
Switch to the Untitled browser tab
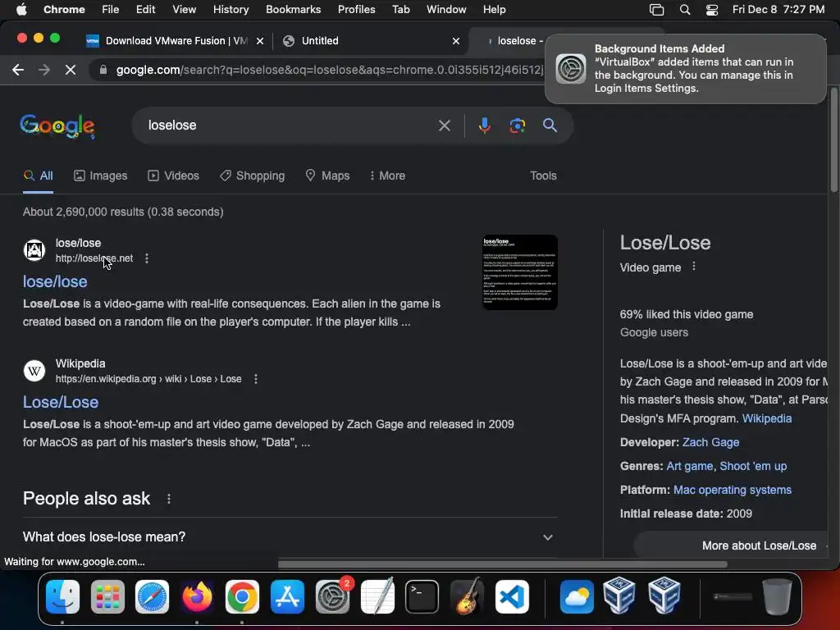[x=372, y=41]
